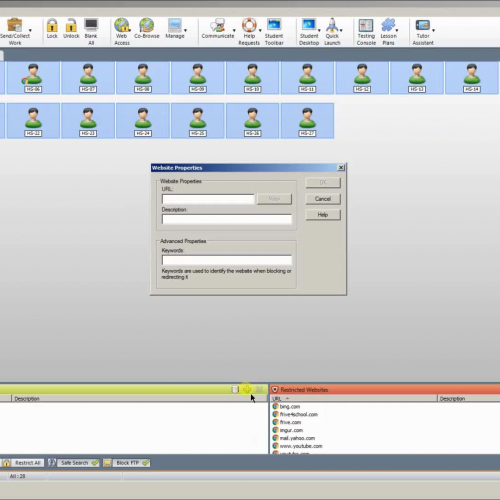Click into the URL input field
Viewport: 500px width, 500px height.
208,199
